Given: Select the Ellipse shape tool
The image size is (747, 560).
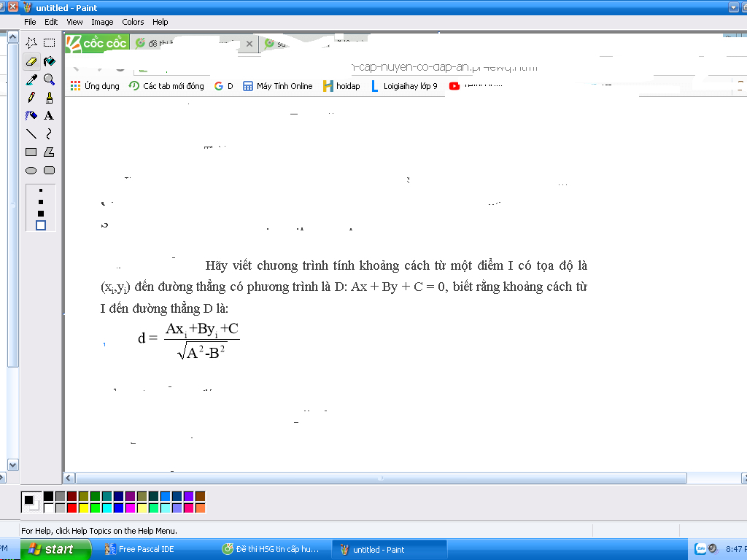Looking at the screenshot, I should (x=31, y=171).
